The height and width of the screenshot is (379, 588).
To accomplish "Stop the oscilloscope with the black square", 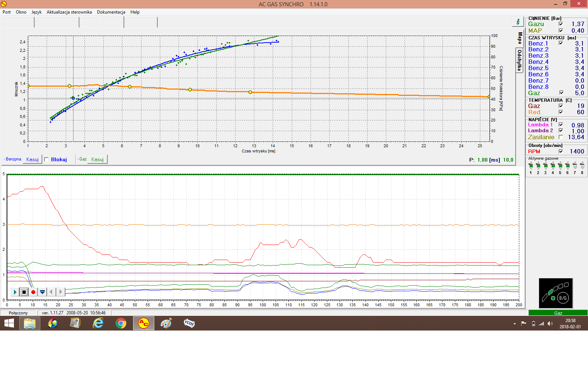I will pos(24,292).
